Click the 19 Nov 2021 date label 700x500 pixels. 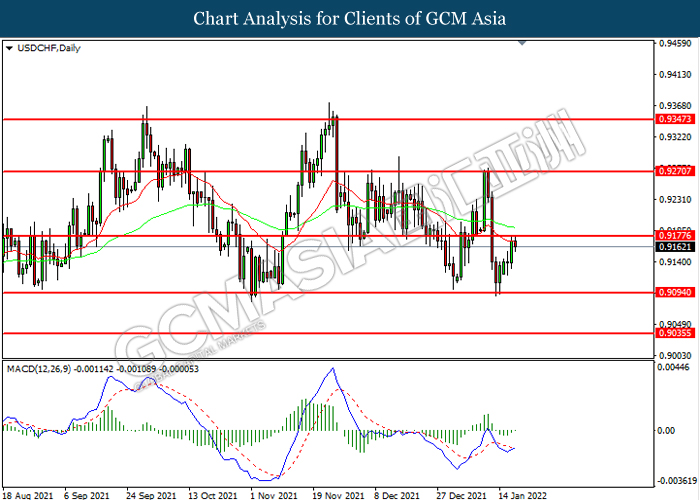pyautogui.click(x=338, y=495)
